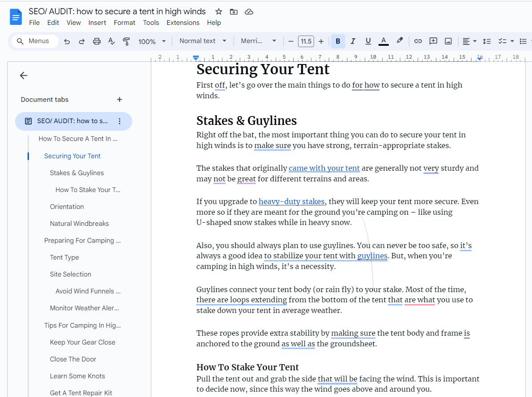Navigate to How To Stake Your Tent outline
Screen dimensions: 532x397
tap(88, 190)
